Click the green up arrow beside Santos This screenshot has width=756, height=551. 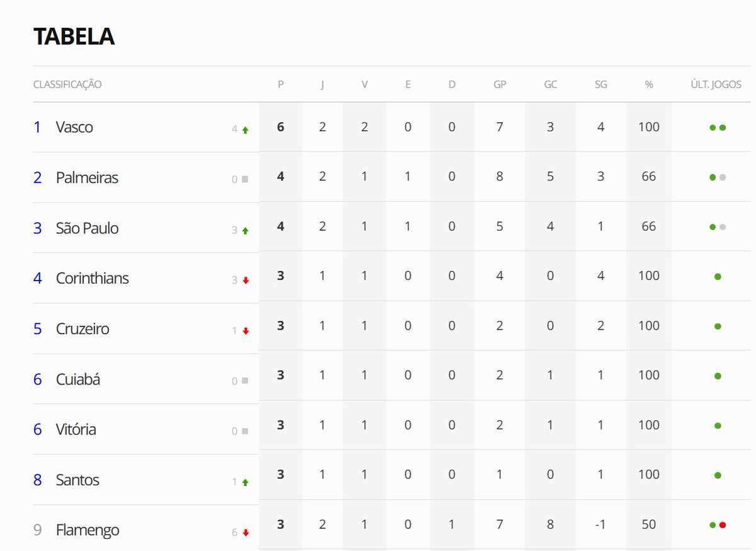(245, 482)
